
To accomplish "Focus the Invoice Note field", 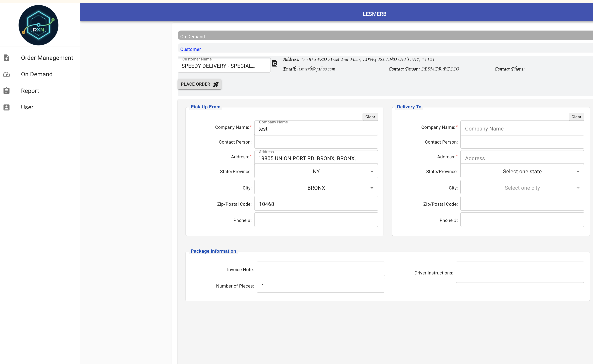I will coord(320,269).
